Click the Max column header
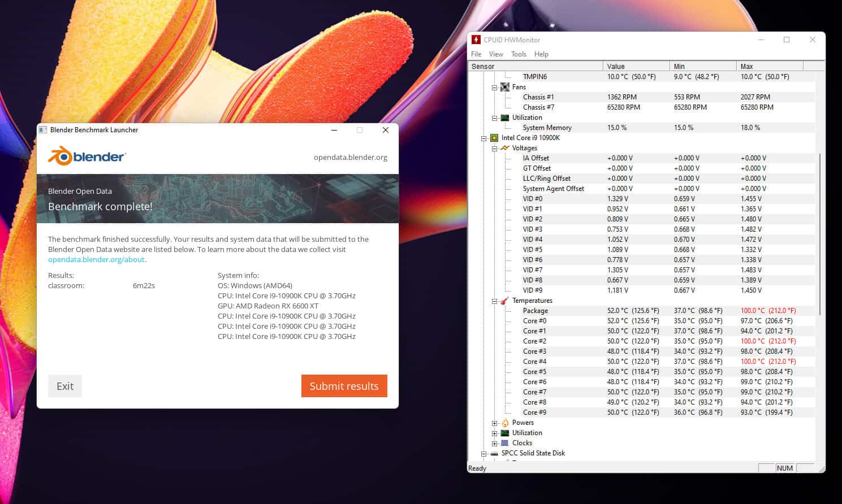 [x=770, y=66]
